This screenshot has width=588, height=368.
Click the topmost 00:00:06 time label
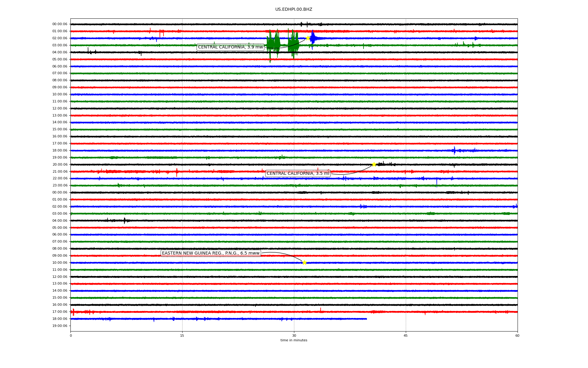[x=60, y=24]
